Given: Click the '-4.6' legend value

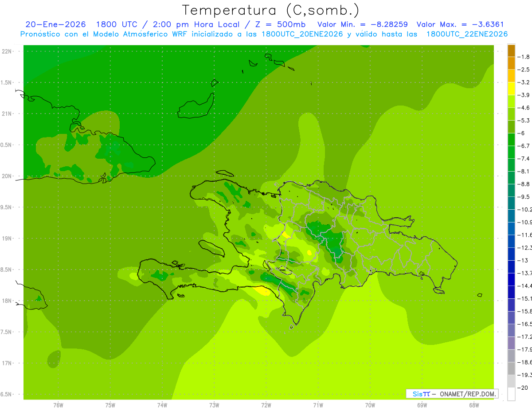Looking at the screenshot, I should [x=524, y=108].
